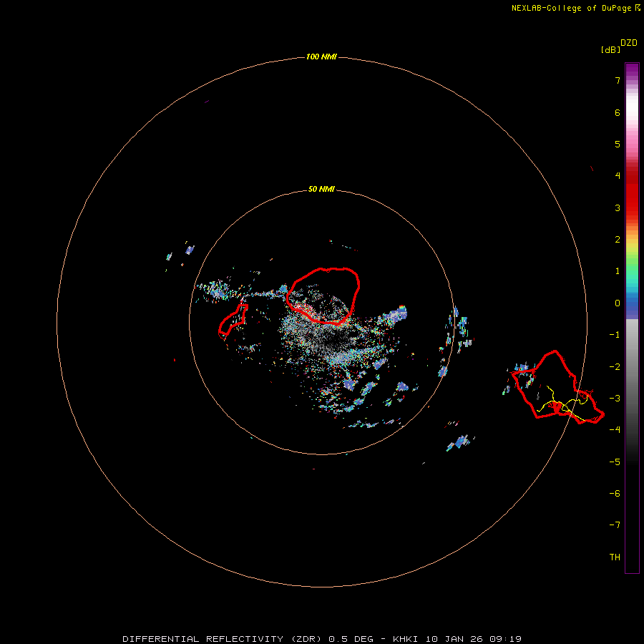644x644 pixels.
Task: Click the red band of the color bar
Action: (632, 193)
